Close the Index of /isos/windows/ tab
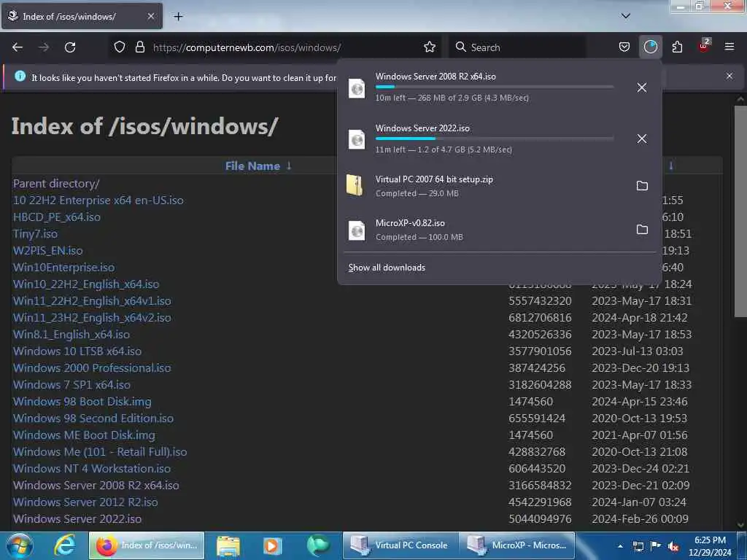Image resolution: width=747 pixels, height=560 pixels. [150, 16]
